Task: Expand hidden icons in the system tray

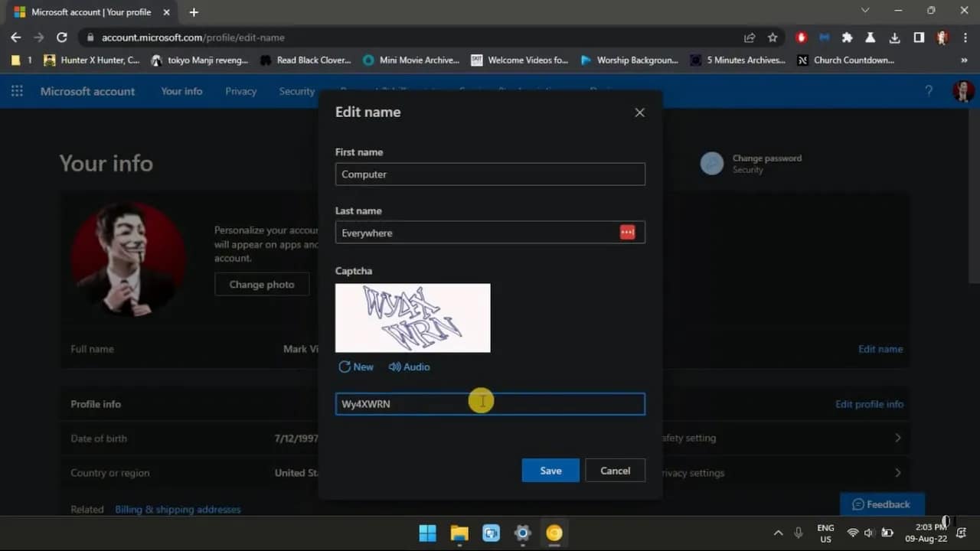Action: coord(778,533)
